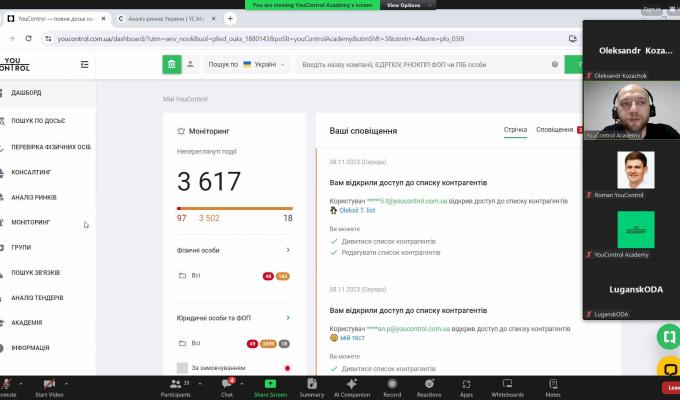Viewport: 680px width, 400px height.
Task: Click the monitoring events progress bar
Action: [235, 208]
